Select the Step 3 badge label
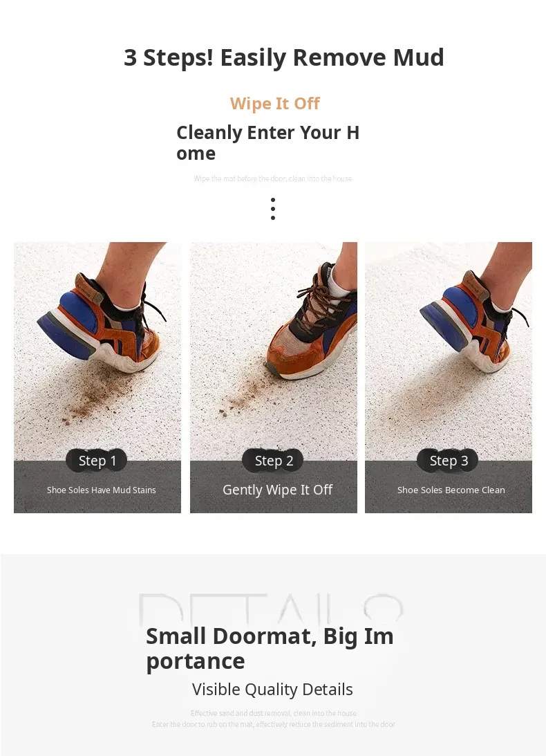Image resolution: width=546 pixels, height=756 pixels. [448, 461]
